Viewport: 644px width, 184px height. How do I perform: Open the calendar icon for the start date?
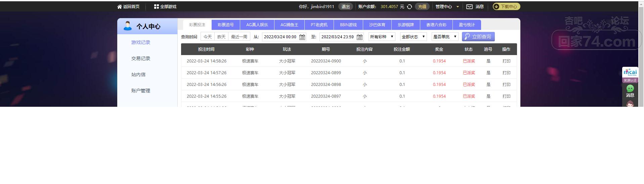[x=302, y=37]
